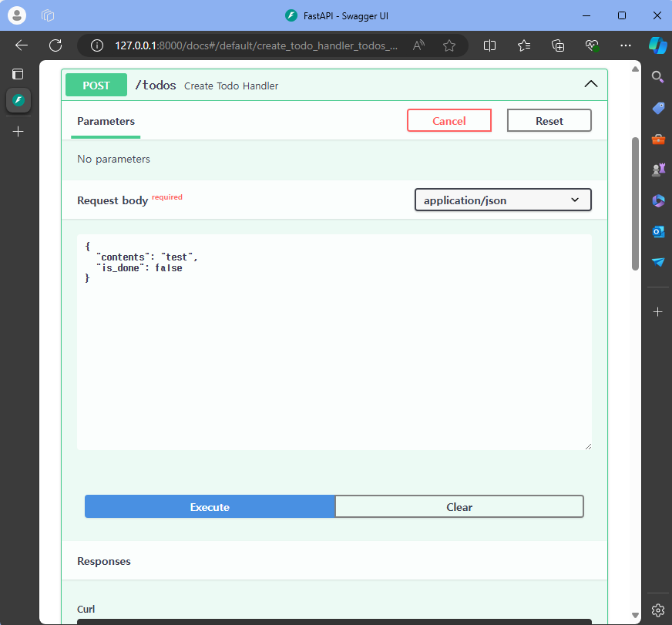Click the red "required" label
The image size is (672, 625).
167,197
